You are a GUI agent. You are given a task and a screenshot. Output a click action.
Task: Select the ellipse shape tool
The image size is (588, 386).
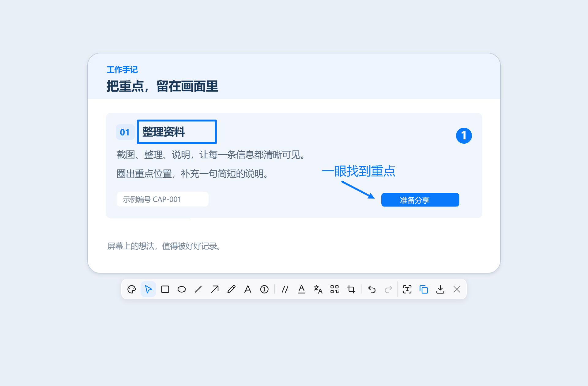tap(182, 289)
